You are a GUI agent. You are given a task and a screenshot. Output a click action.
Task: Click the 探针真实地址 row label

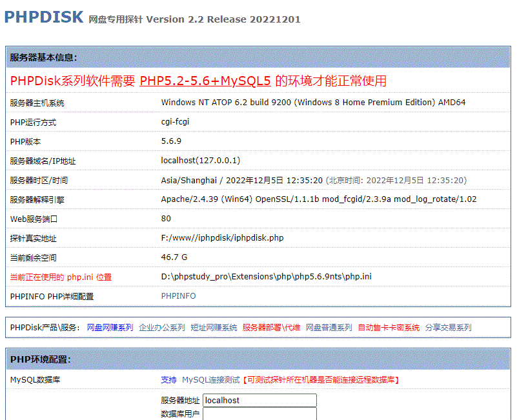click(x=33, y=239)
